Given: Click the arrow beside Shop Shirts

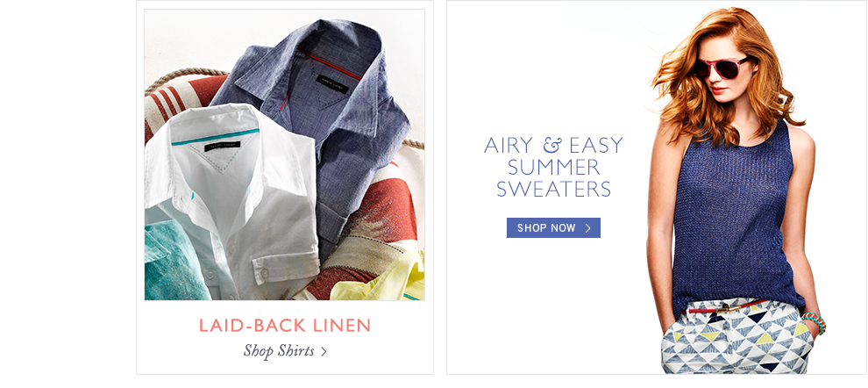Looking at the screenshot, I should coord(324,351).
